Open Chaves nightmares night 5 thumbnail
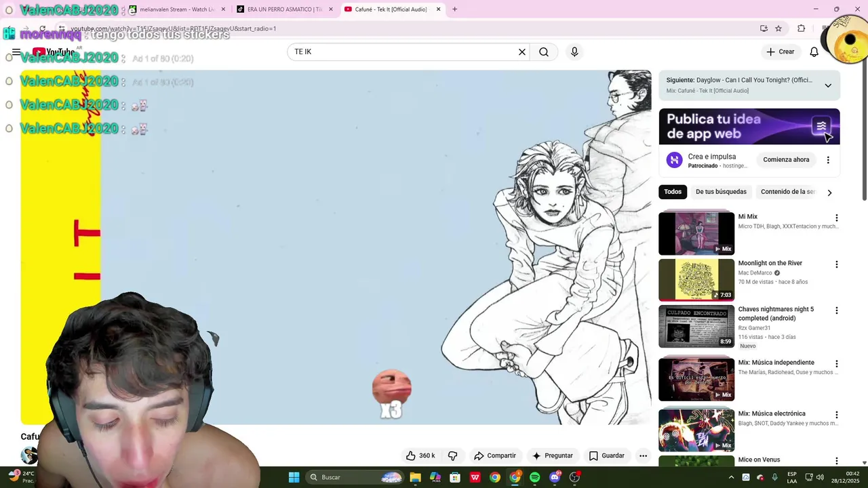Image resolution: width=868 pixels, height=488 pixels. [696, 326]
